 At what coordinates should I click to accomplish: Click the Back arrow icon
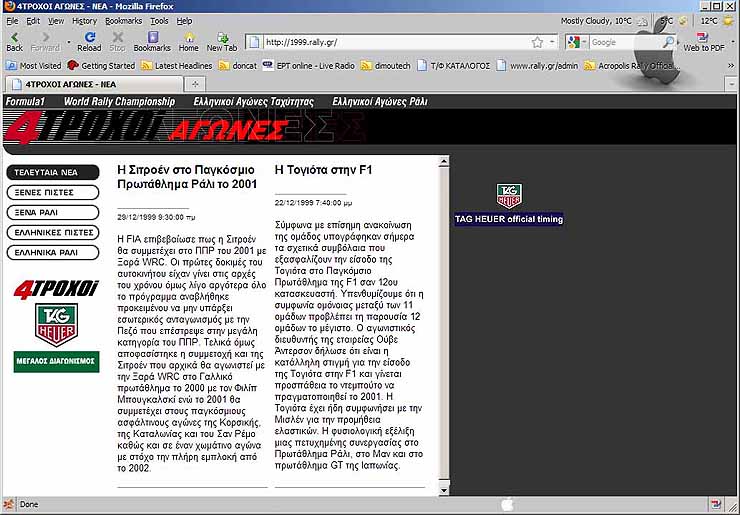(x=14, y=37)
